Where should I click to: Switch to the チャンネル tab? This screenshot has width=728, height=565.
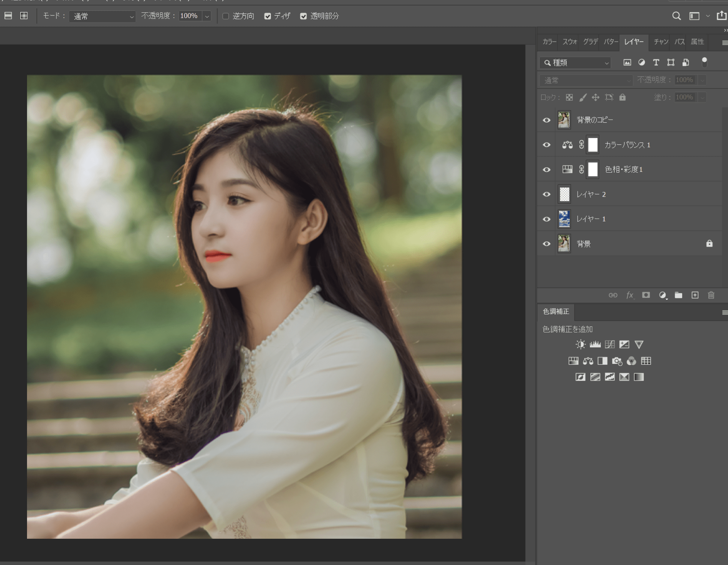661,42
